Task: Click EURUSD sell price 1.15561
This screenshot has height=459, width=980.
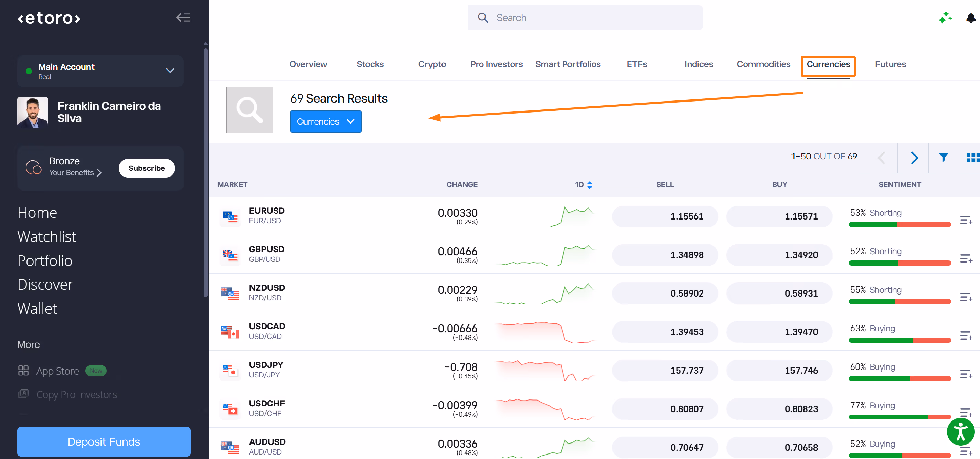Action: pos(664,216)
